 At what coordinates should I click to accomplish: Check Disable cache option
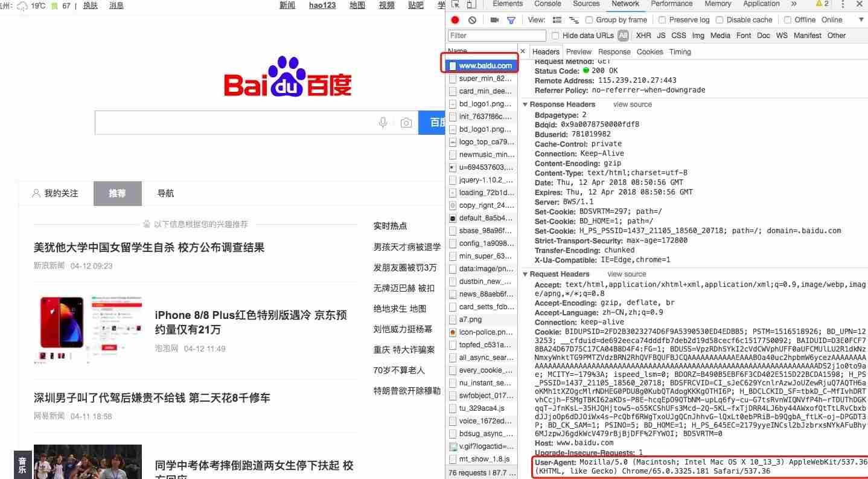pos(722,19)
